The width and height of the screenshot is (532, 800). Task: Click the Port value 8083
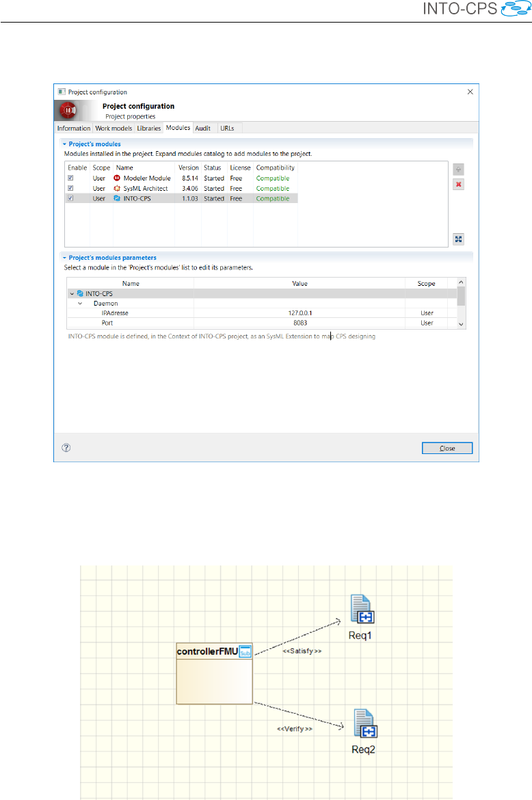click(300, 323)
